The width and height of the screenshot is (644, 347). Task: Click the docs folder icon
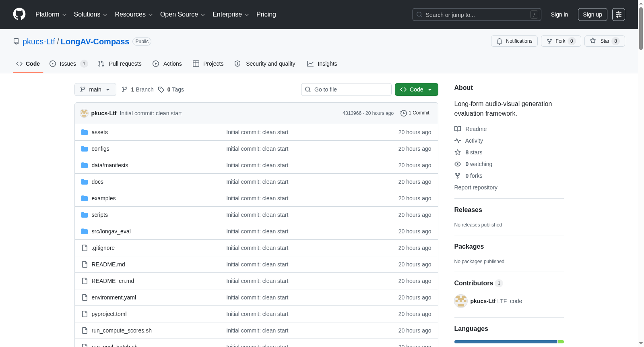click(85, 182)
